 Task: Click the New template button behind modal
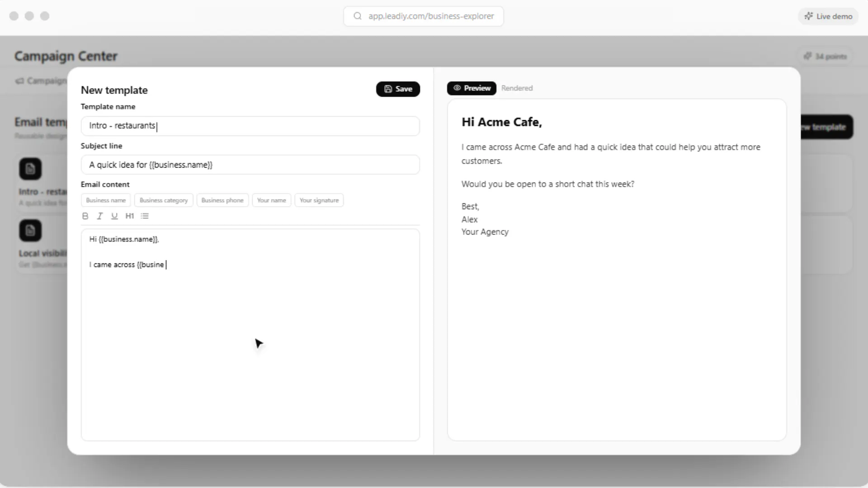click(x=826, y=127)
